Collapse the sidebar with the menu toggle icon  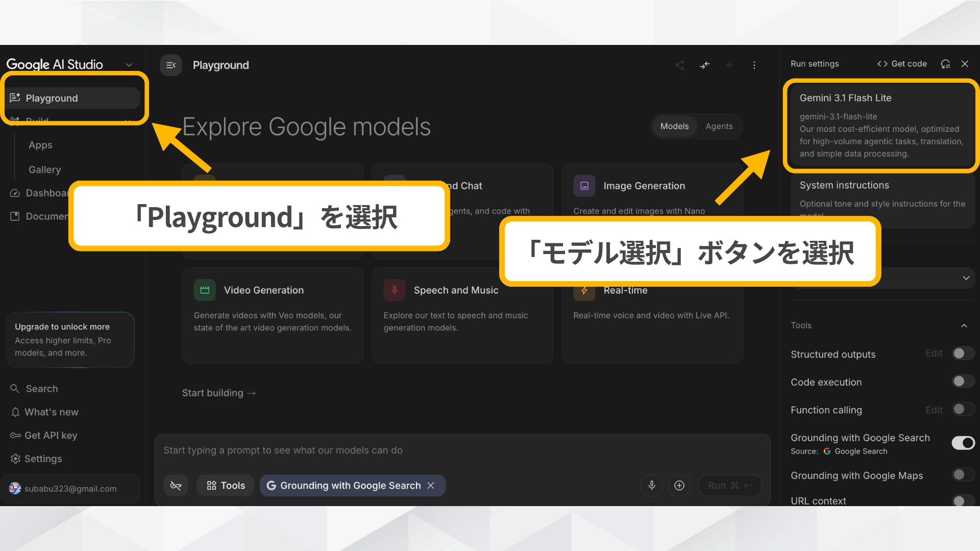pyautogui.click(x=171, y=65)
